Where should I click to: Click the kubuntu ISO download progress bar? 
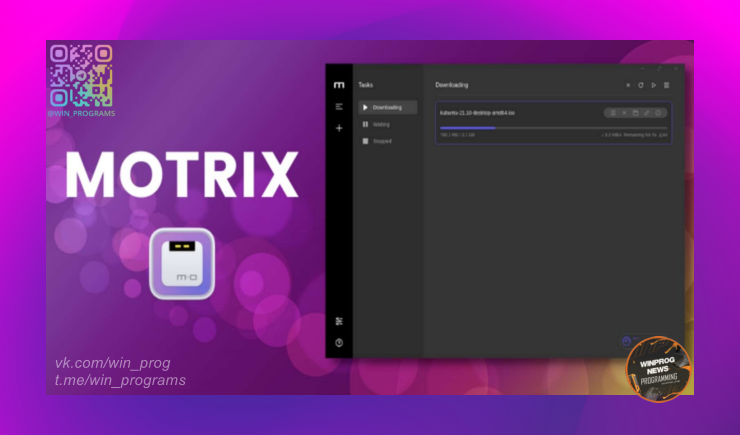tap(554, 128)
